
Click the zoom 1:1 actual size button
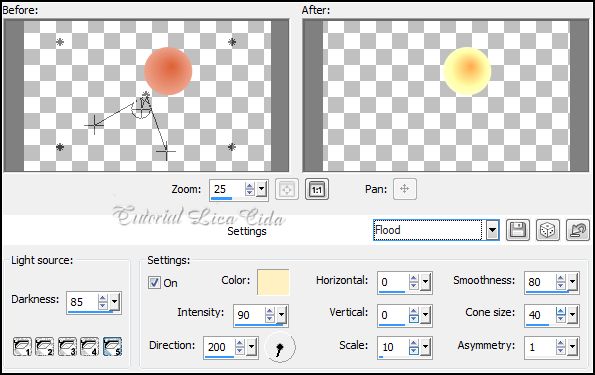click(317, 189)
